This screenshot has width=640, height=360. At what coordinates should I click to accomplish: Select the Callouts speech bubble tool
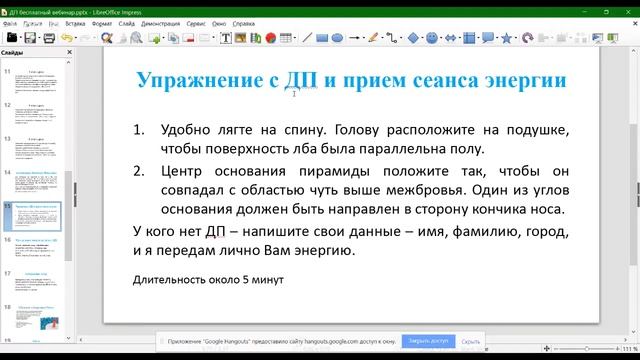487,38
